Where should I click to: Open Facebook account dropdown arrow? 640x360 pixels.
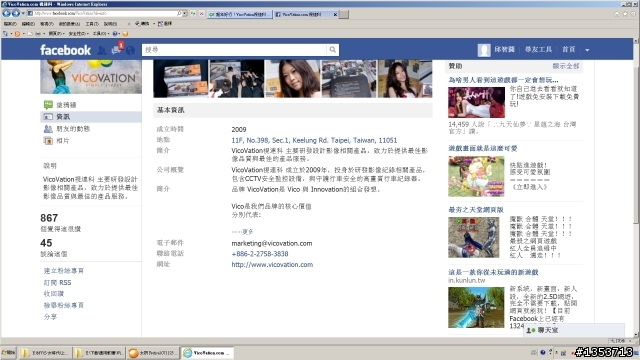587,50
